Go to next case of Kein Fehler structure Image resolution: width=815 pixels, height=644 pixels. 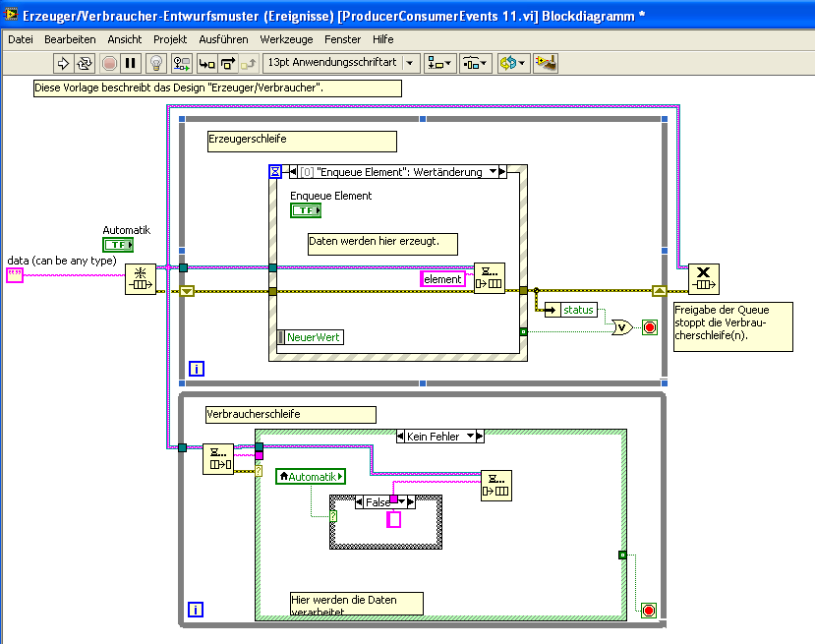[x=480, y=437]
